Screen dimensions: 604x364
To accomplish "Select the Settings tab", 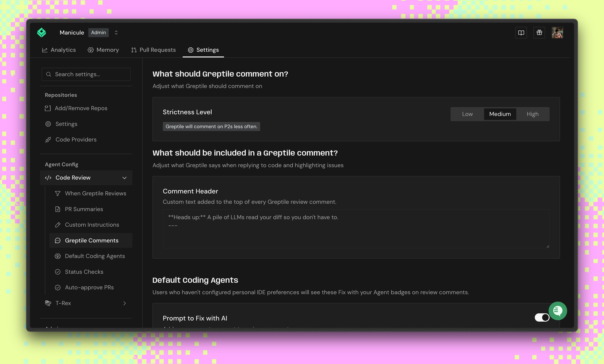I will 203,50.
